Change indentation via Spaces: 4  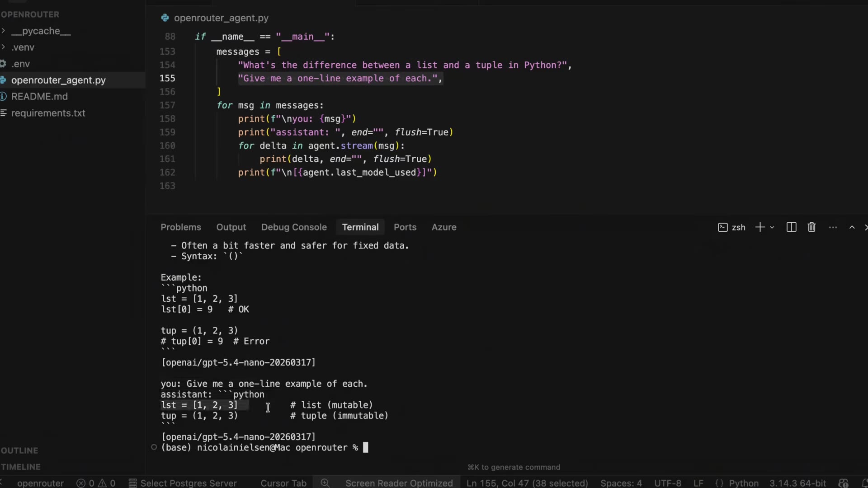pyautogui.click(x=621, y=483)
